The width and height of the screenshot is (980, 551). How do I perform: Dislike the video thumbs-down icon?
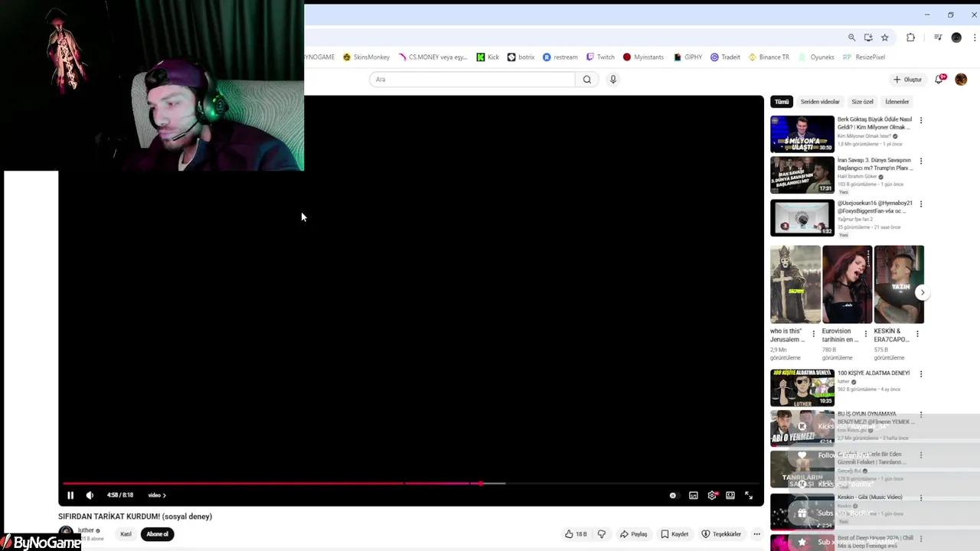(x=602, y=534)
